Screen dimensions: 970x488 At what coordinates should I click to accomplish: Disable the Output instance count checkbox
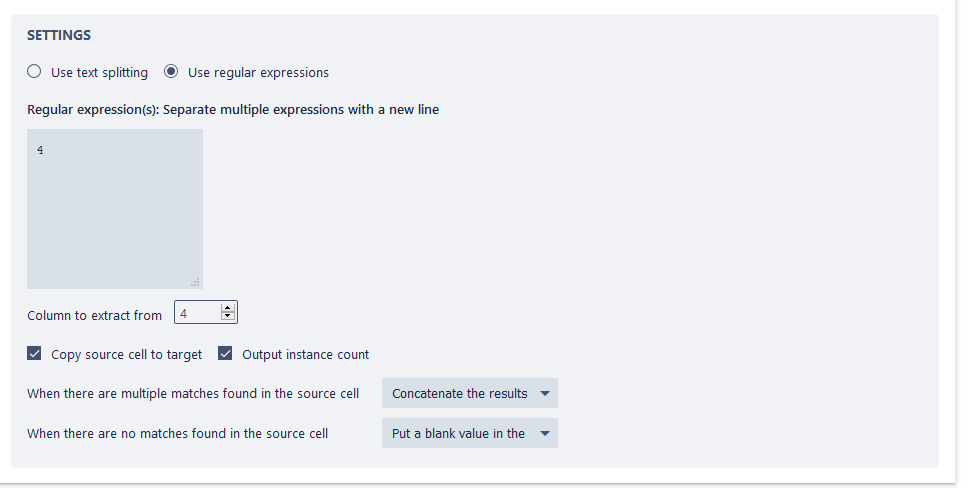225,354
